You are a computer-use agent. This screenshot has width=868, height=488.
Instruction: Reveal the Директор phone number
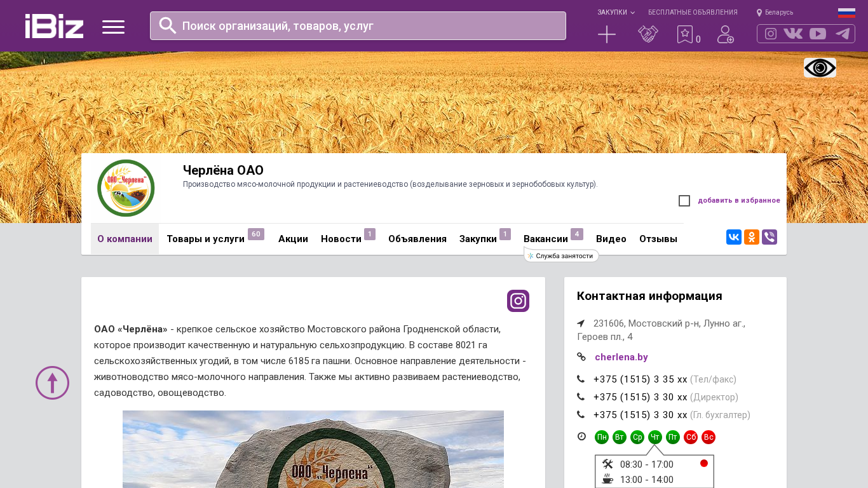[x=641, y=397]
